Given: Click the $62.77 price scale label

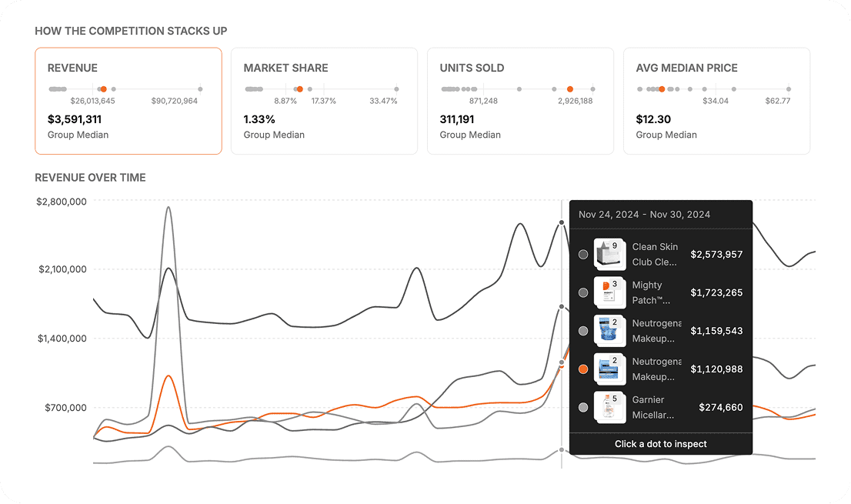Looking at the screenshot, I should pyautogui.click(x=778, y=101).
